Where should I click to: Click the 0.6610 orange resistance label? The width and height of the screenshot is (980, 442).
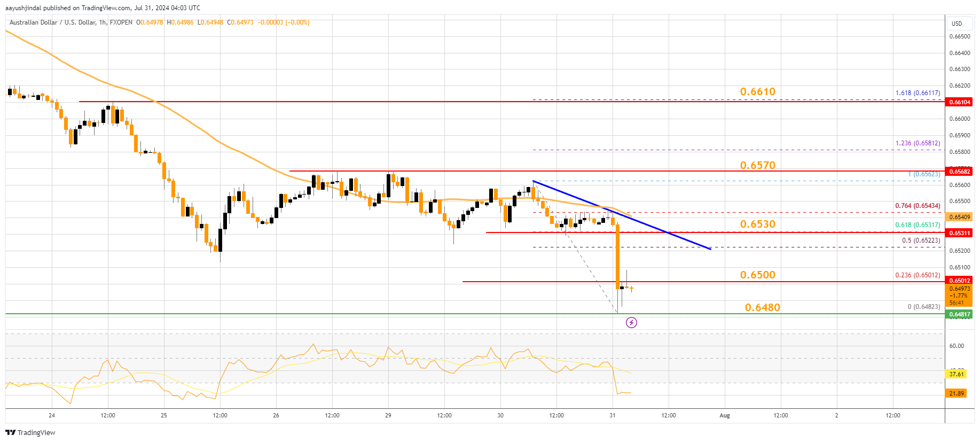(758, 92)
